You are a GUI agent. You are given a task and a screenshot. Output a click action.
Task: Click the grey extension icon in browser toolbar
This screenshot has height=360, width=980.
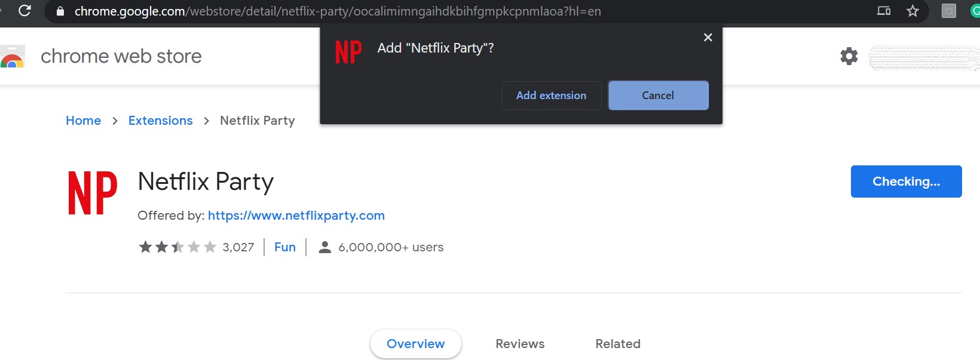coord(949,11)
